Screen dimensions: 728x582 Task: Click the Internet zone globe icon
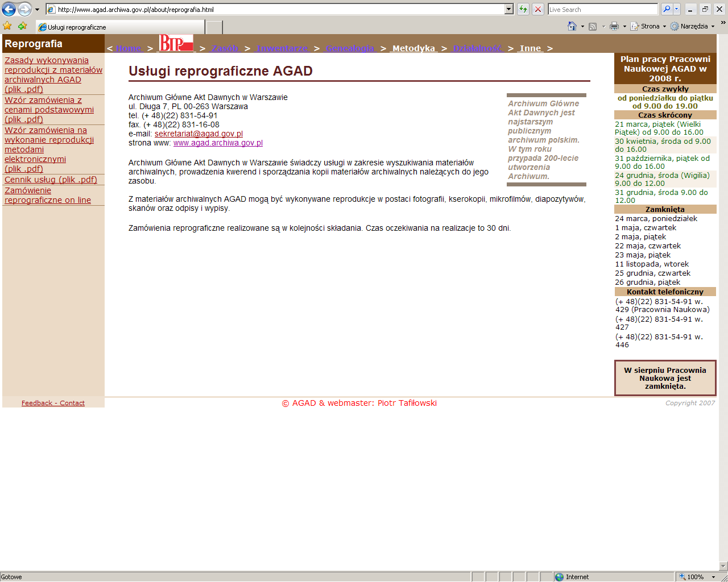559,577
